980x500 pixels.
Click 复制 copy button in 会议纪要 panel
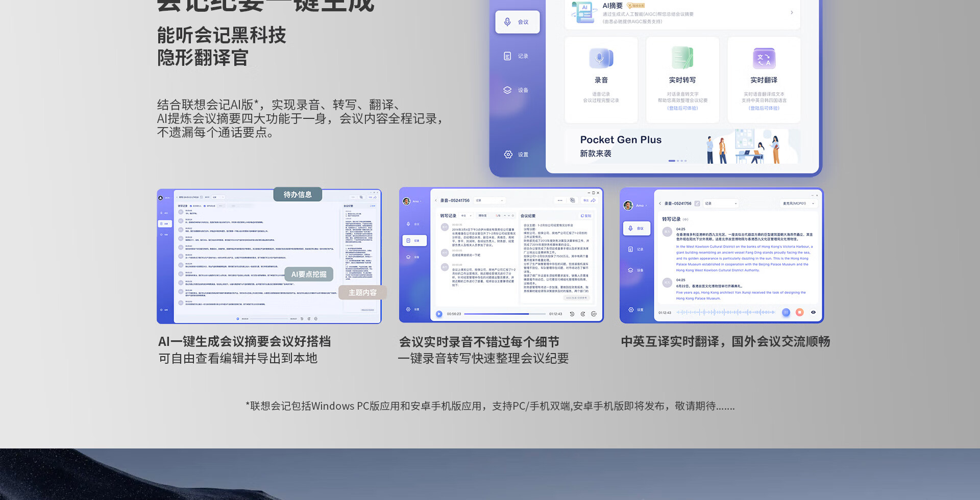pos(586,216)
